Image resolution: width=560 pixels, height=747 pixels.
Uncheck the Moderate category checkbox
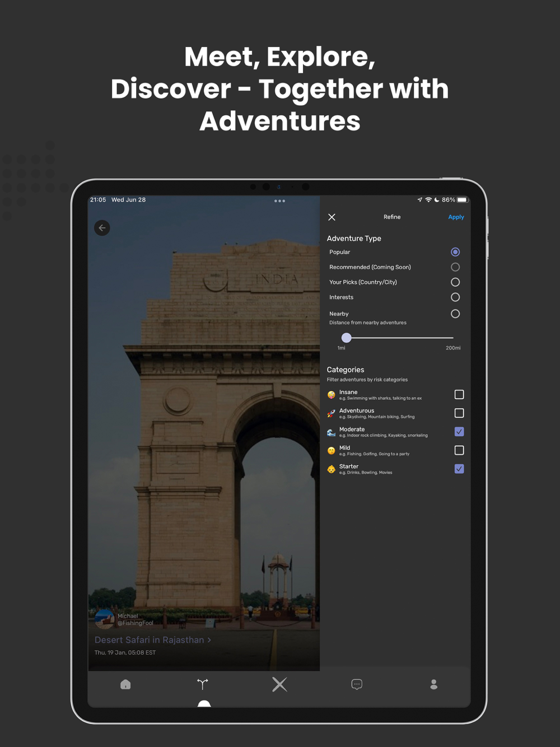coord(459,432)
